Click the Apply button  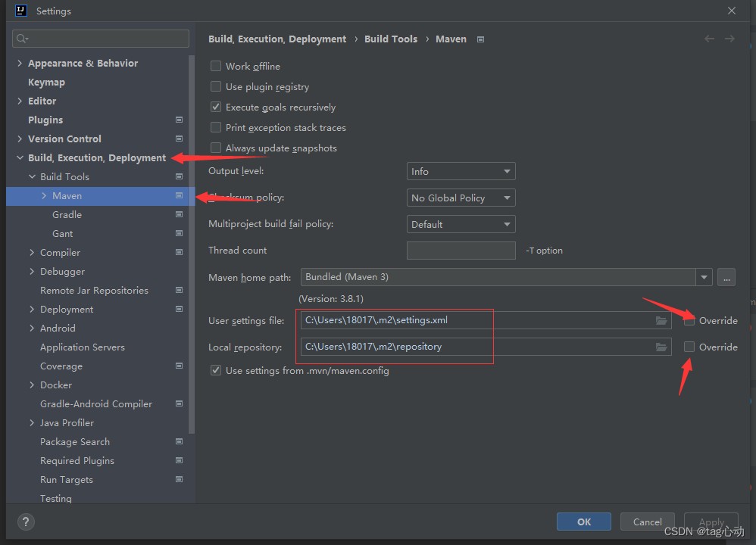(711, 522)
